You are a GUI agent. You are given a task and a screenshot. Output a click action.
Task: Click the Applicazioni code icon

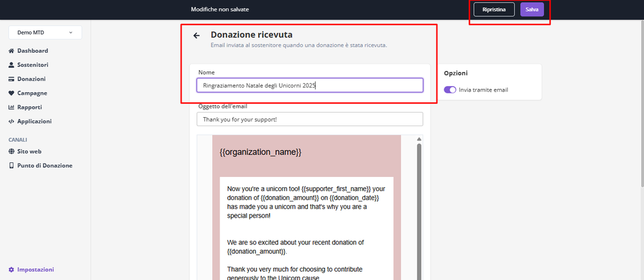coord(12,122)
